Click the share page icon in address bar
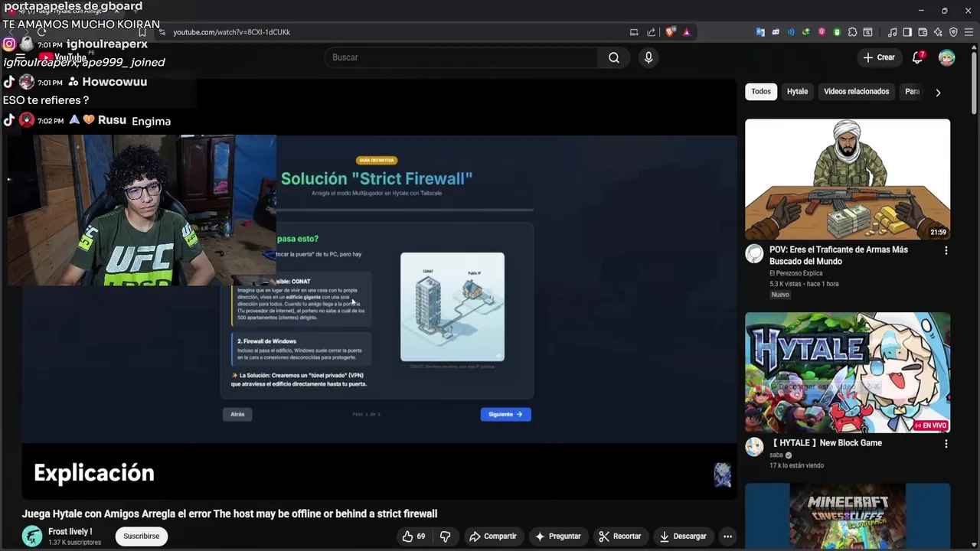 [651, 32]
